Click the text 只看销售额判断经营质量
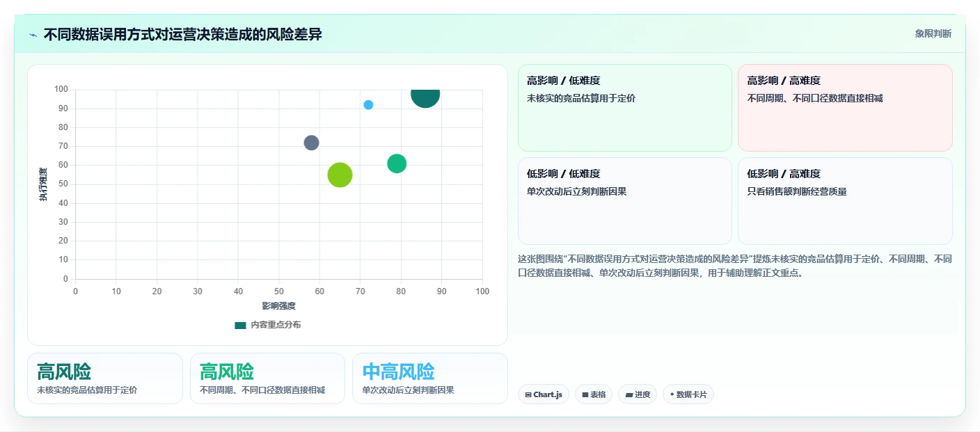This screenshot has width=980, height=432. click(x=797, y=191)
